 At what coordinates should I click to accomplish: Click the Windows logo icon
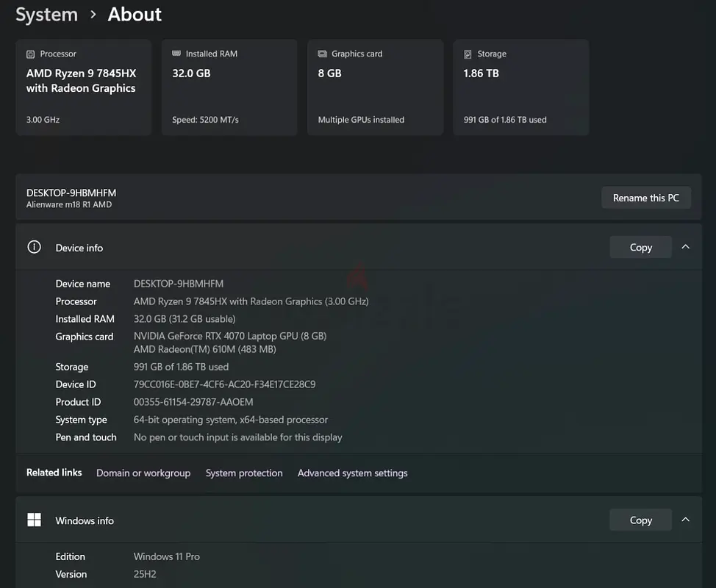click(x=35, y=520)
